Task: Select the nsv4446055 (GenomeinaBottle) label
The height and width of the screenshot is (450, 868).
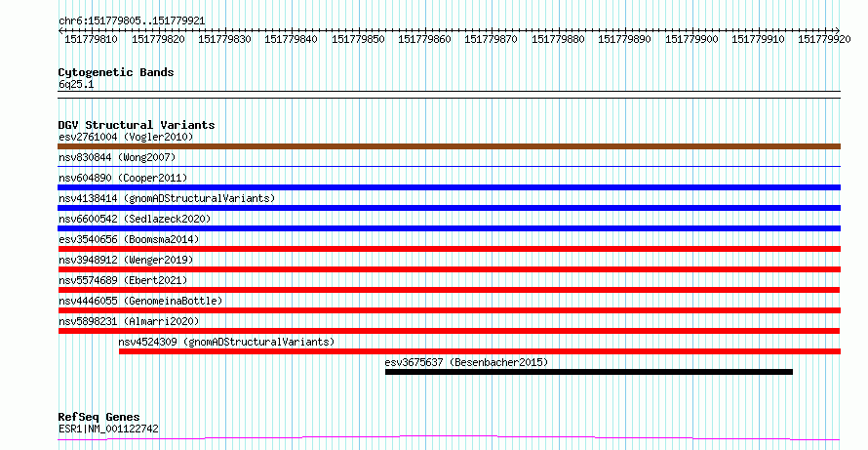Action: (x=140, y=301)
